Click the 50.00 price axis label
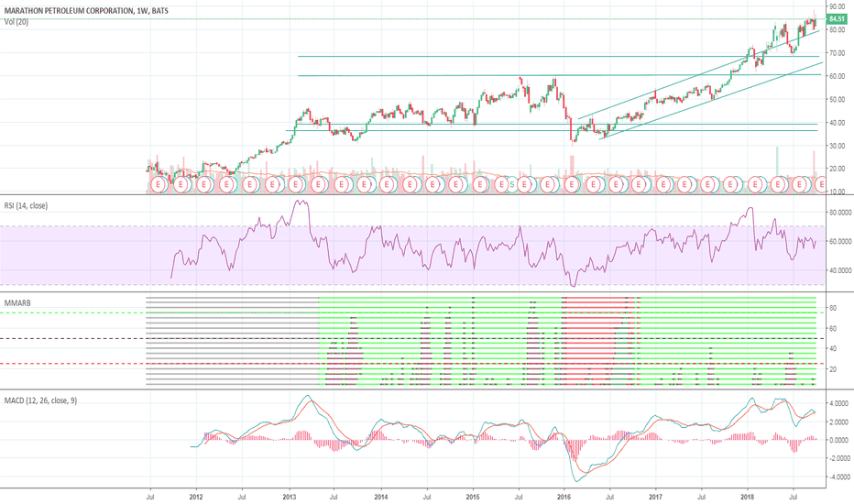Image resolution: width=854 pixels, height=504 pixels. click(x=838, y=100)
